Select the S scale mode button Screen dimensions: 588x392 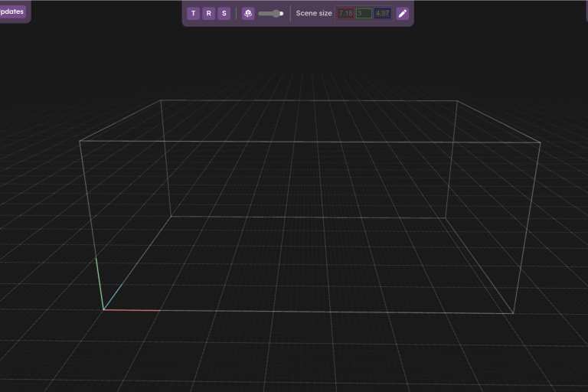pos(224,14)
